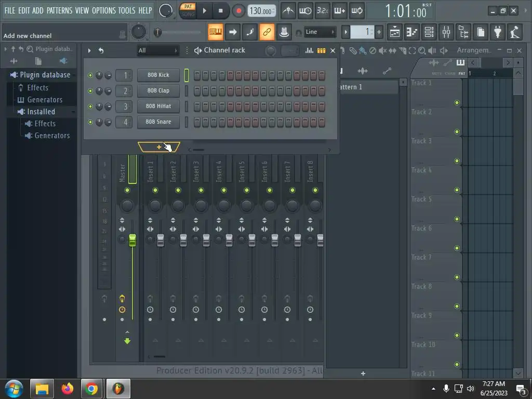Close the Channel rack window

pos(333,50)
